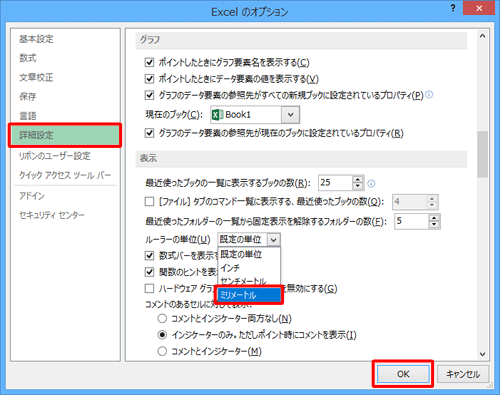Select インジケーターのみ radio button

click(x=162, y=335)
